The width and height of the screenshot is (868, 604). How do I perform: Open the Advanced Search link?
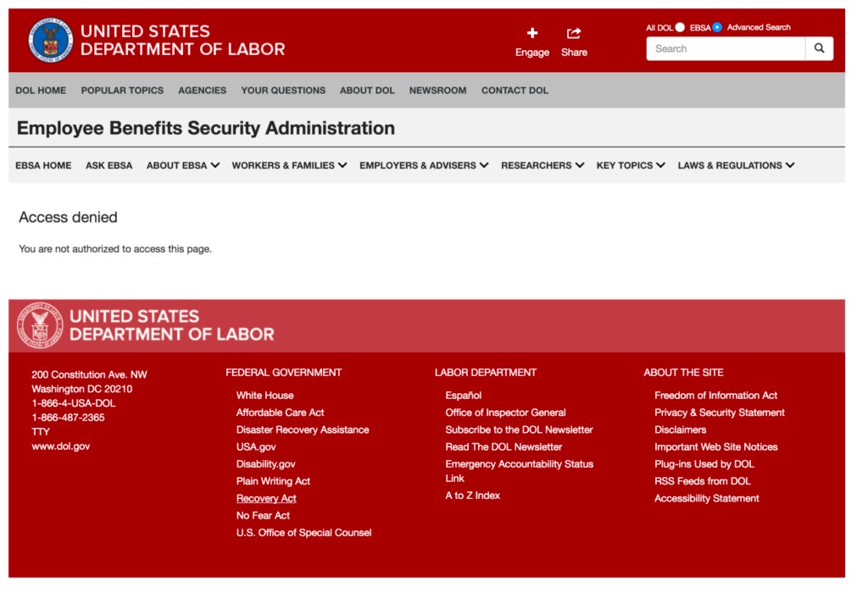(759, 27)
